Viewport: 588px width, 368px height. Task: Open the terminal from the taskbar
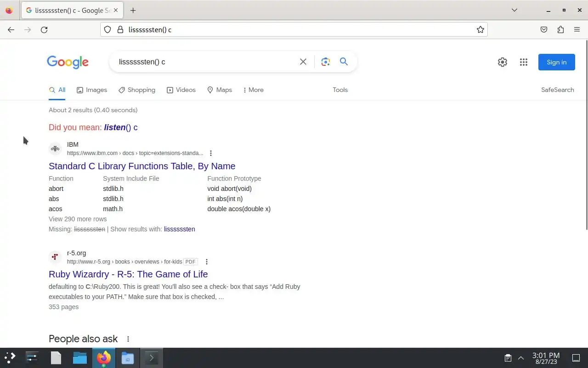[152, 358]
